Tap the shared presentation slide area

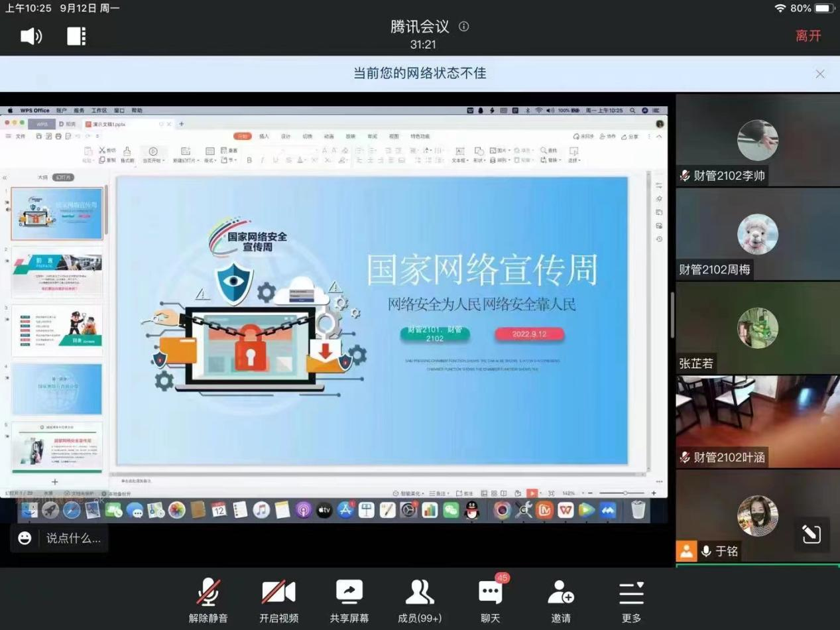click(371, 320)
